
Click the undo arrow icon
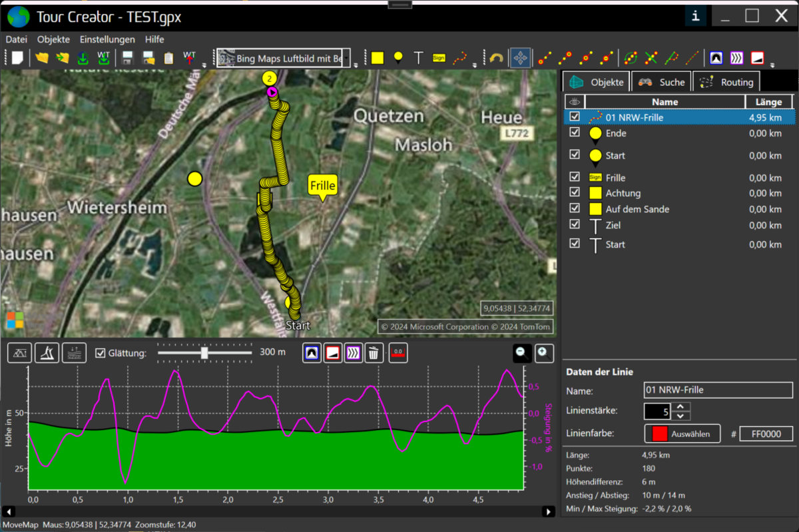495,58
